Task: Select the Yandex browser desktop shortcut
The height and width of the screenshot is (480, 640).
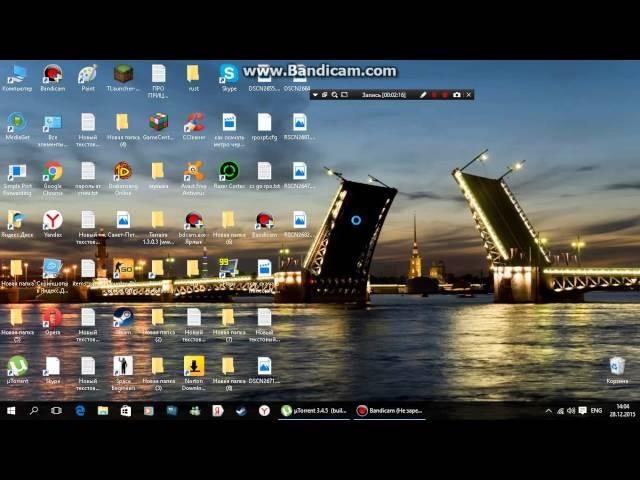Action: 53,224
